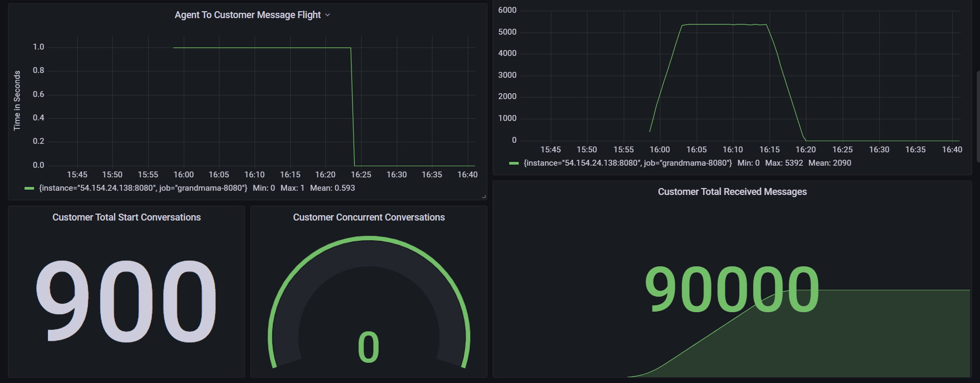Screen dimensions: 980x383
Task: Click Max: 5392 in the legend under the 0–6000 graph
Action: click(x=783, y=163)
